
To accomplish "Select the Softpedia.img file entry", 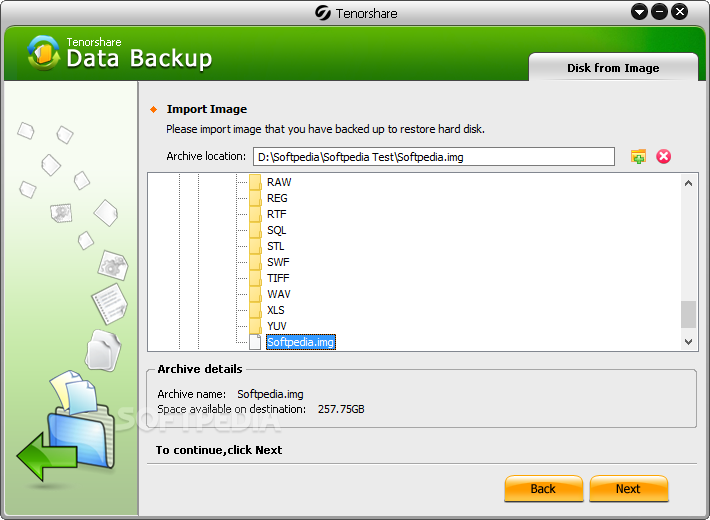I will pyautogui.click(x=301, y=342).
